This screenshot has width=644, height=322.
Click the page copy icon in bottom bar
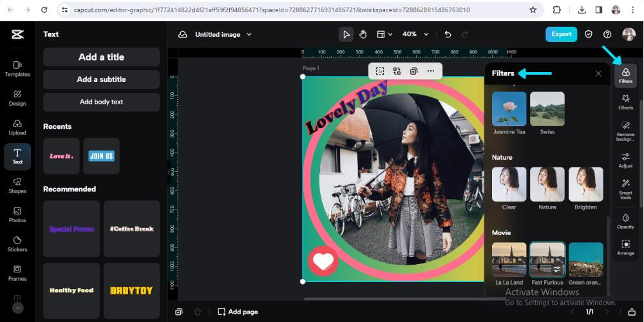(x=178, y=312)
